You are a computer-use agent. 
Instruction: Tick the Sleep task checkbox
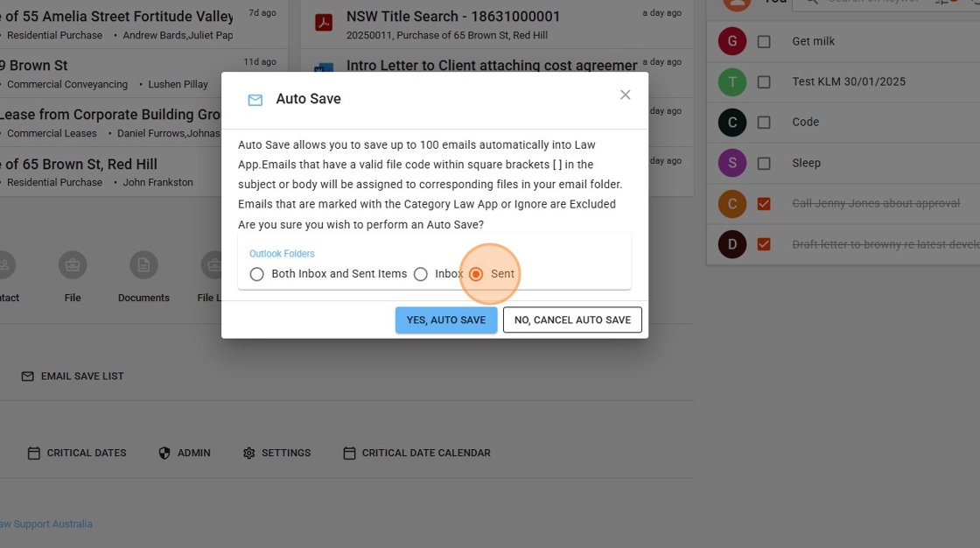coord(764,163)
